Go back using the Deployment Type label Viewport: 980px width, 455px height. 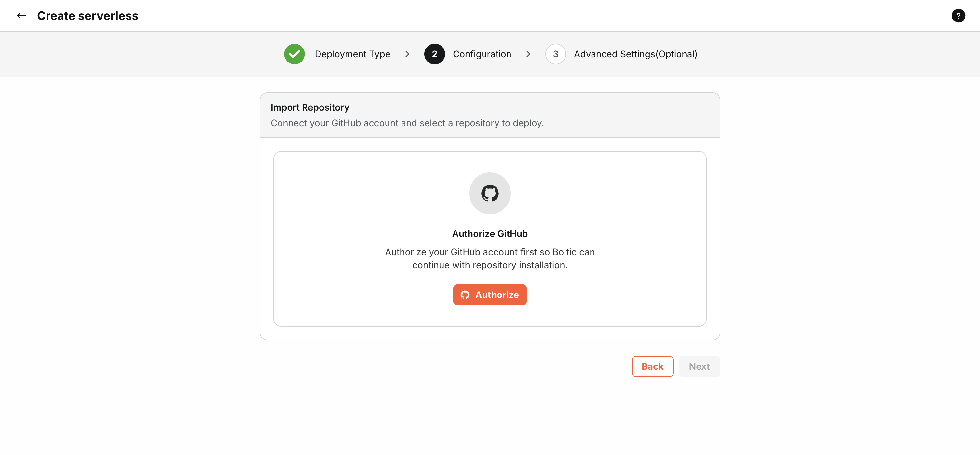[352, 54]
